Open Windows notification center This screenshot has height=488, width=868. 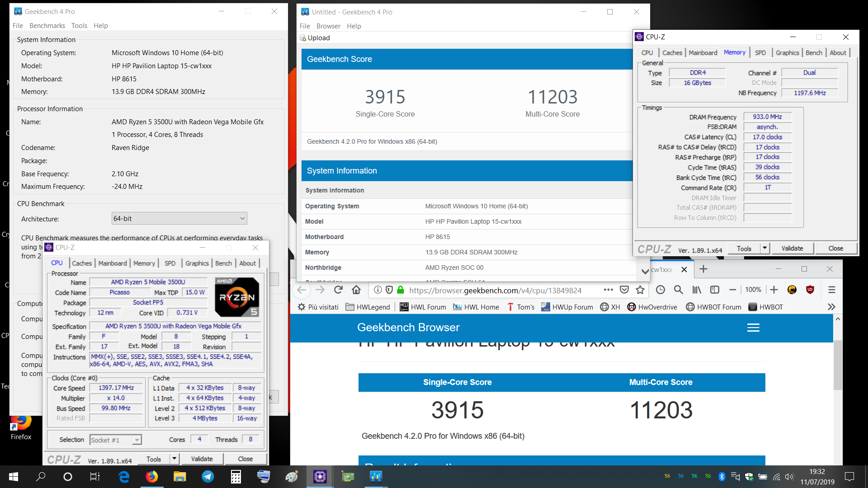849,477
